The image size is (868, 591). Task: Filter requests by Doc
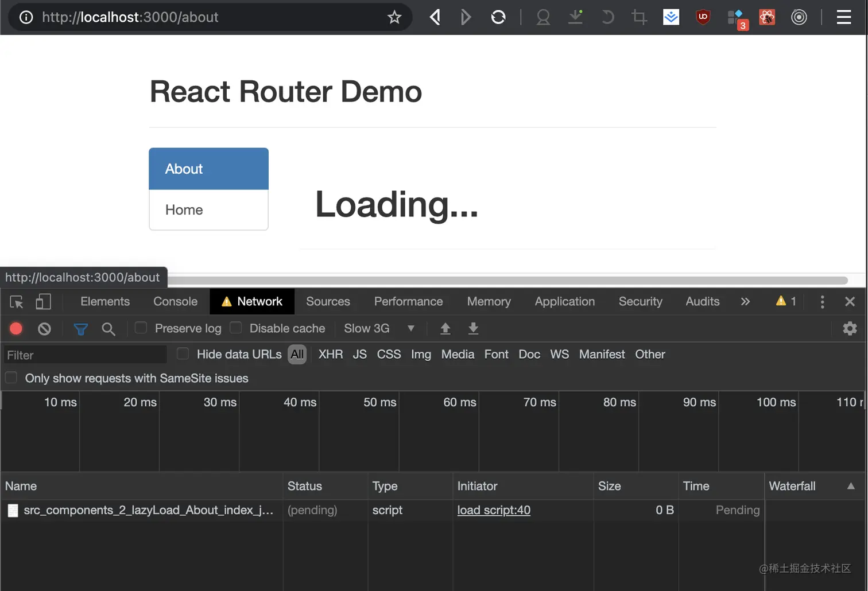pyautogui.click(x=529, y=355)
